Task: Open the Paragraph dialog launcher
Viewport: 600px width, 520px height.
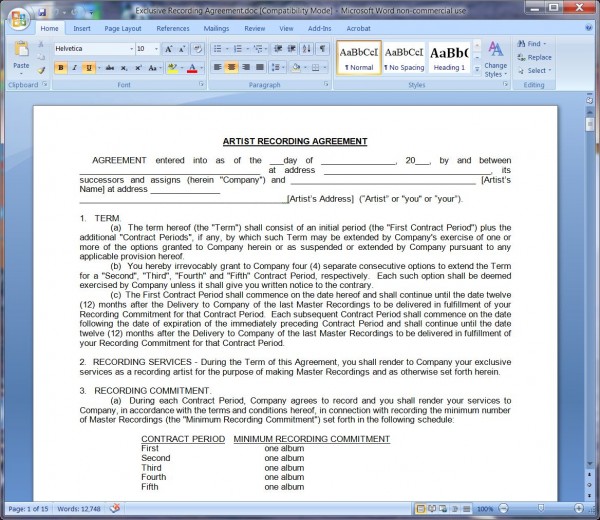Action: click(326, 84)
